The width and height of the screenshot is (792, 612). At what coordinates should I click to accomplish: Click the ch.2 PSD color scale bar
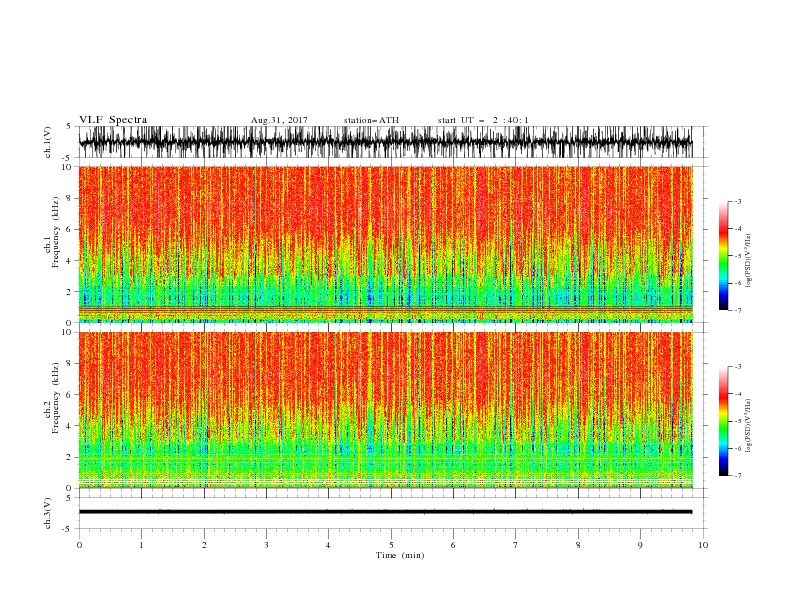point(723,421)
